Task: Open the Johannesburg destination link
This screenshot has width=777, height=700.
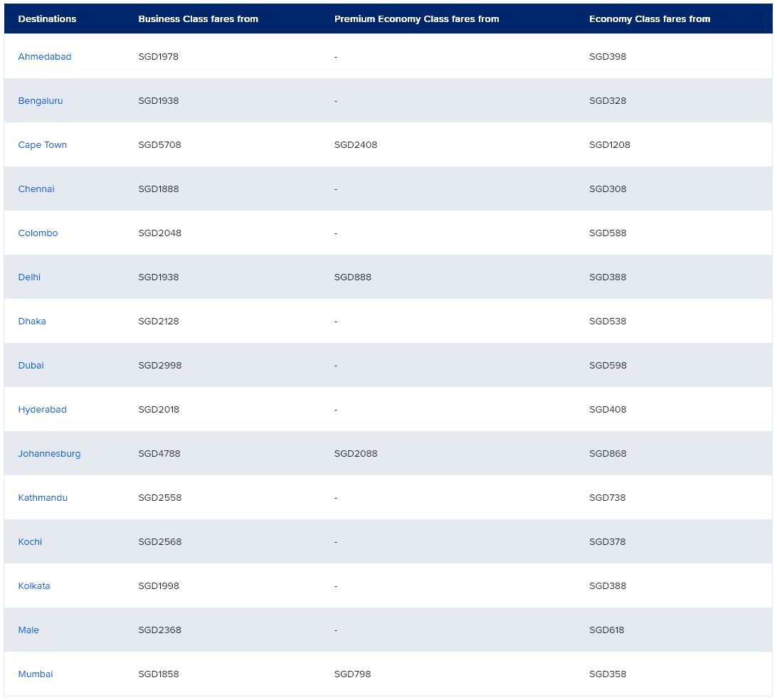Action: click(x=49, y=454)
